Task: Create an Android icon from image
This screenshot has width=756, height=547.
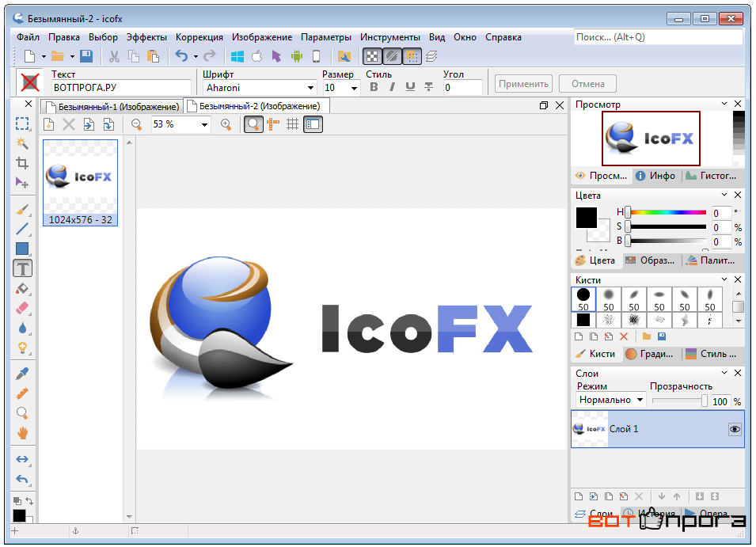Action: pos(297,56)
